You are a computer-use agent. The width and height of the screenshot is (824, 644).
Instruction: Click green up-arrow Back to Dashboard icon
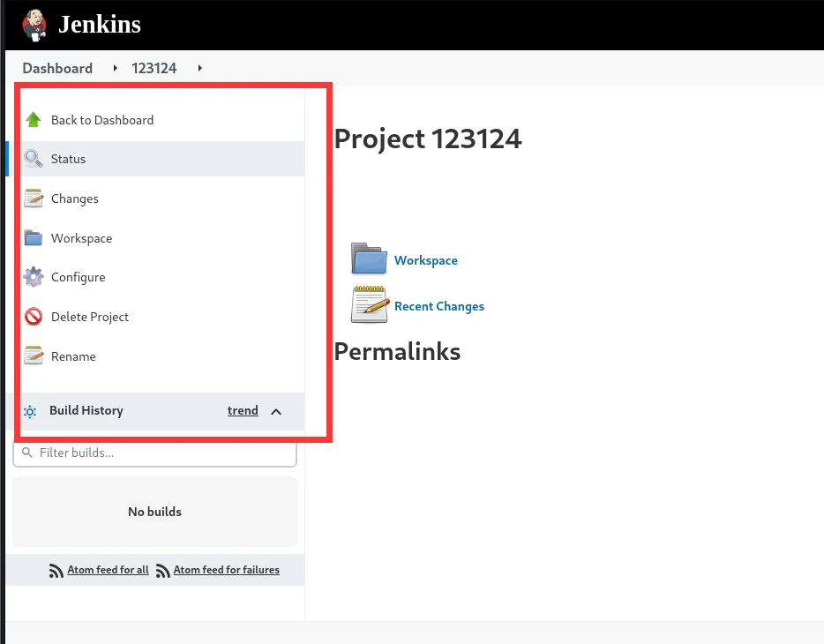34,120
